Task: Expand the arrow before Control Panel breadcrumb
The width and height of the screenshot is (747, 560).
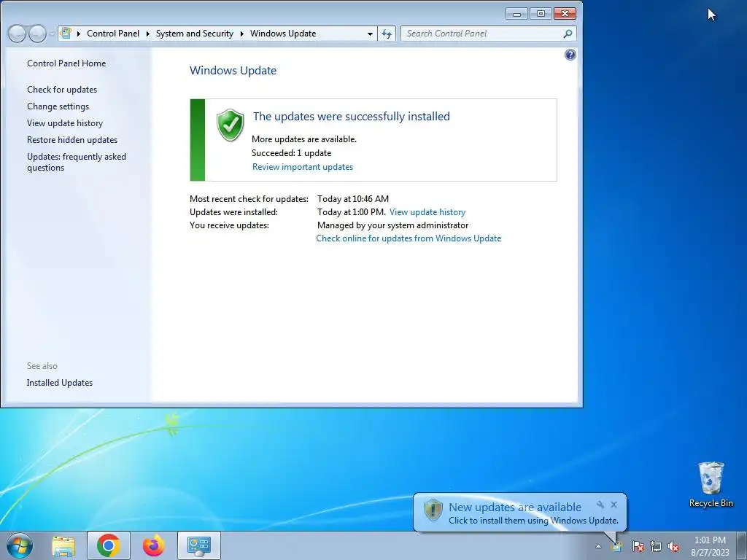Action: pos(79,34)
